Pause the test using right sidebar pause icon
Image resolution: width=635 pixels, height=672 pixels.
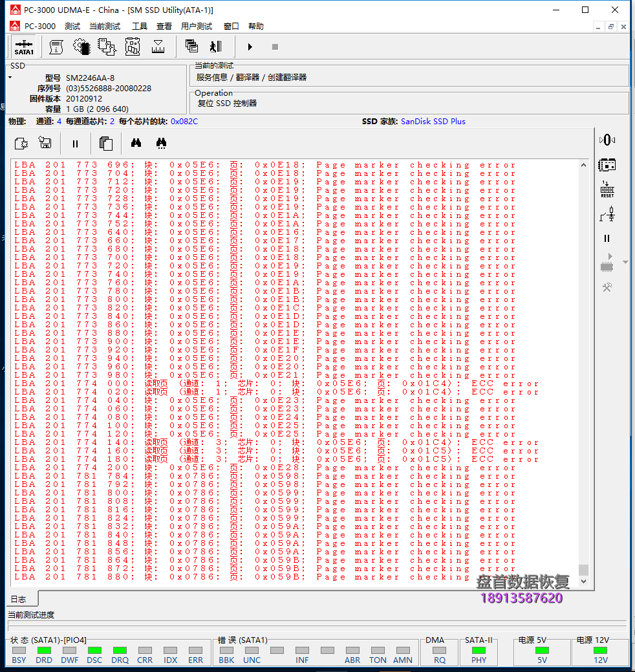[x=607, y=238]
